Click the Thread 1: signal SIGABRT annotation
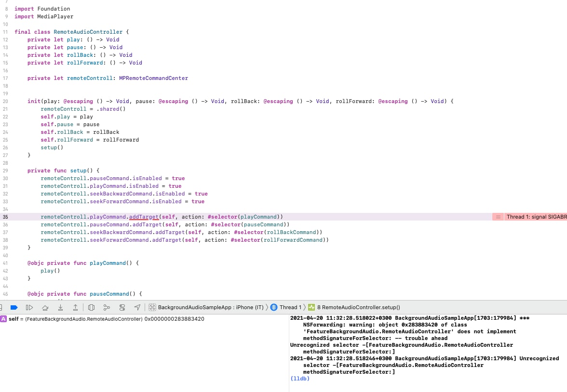This screenshot has width=567, height=392. click(537, 217)
